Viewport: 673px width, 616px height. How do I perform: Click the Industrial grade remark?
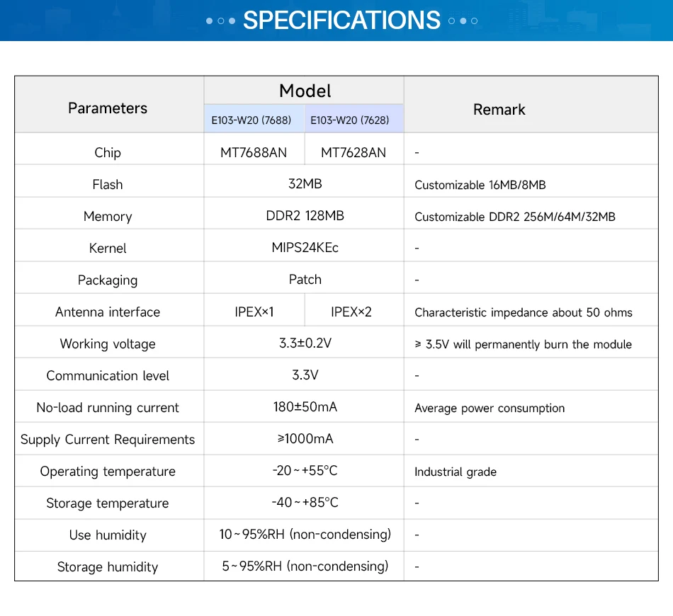[456, 472]
